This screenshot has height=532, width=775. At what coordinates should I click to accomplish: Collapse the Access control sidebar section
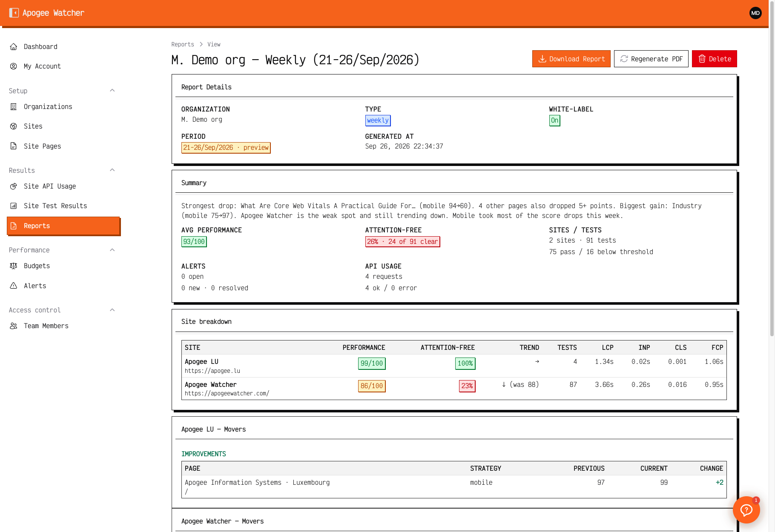[112, 310]
